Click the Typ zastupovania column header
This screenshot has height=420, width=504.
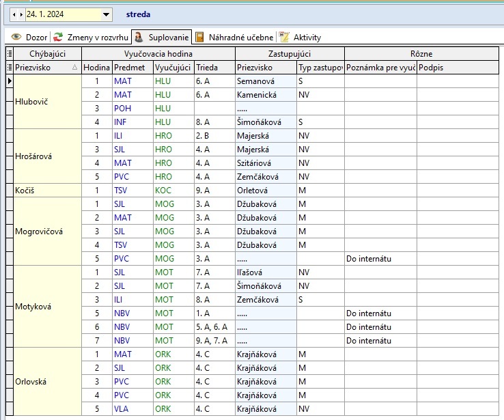[x=320, y=68]
